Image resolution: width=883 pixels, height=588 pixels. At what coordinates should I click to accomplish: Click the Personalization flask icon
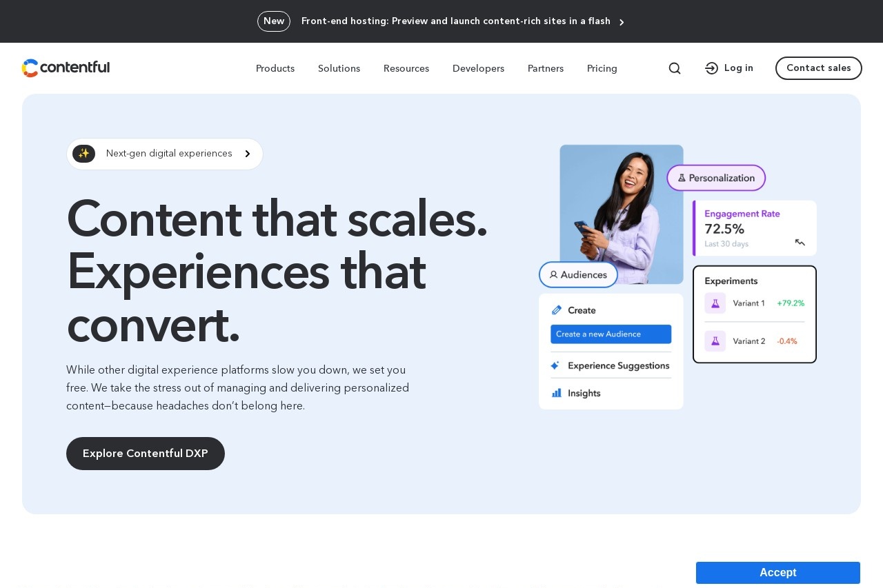[x=682, y=178]
